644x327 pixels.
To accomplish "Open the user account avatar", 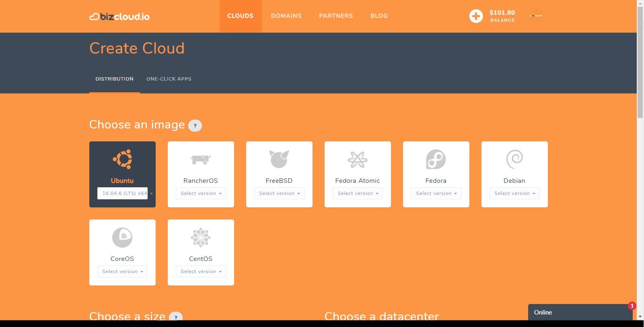I will tap(536, 16).
